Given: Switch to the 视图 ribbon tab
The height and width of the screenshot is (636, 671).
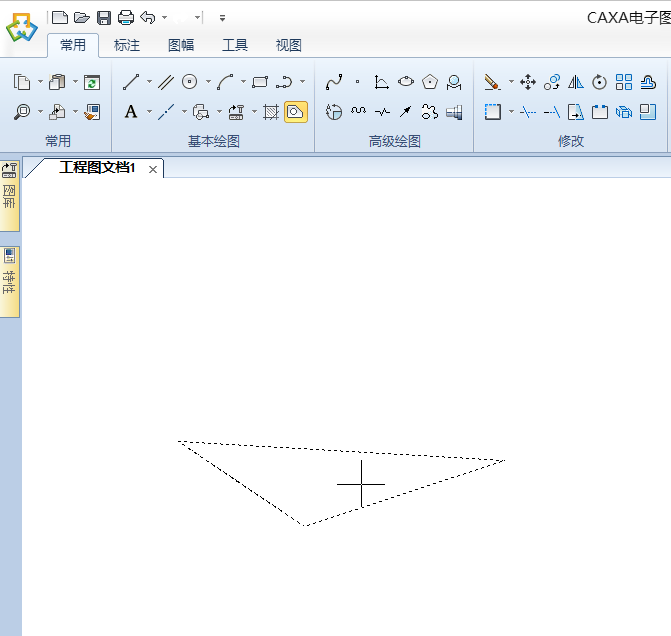Looking at the screenshot, I should click(288, 45).
